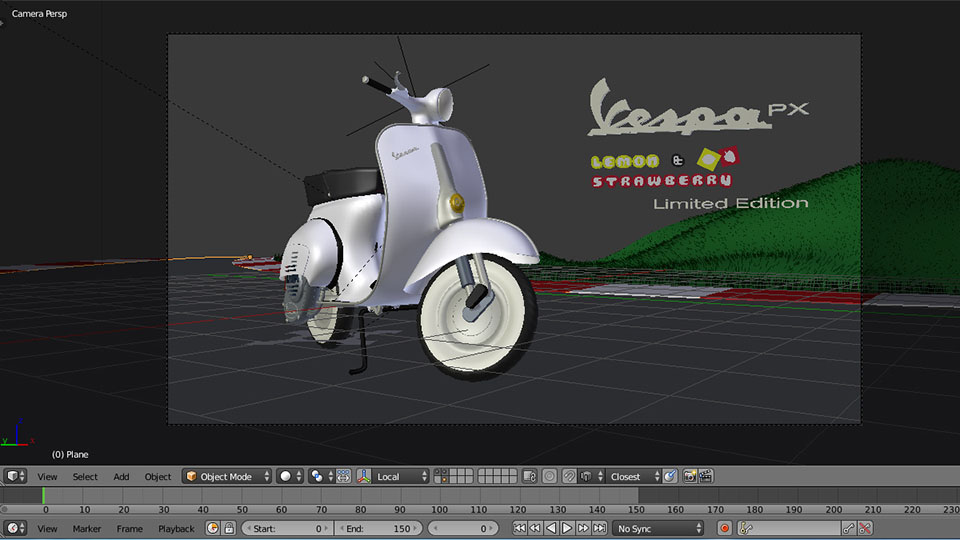Click the Start frame field
This screenshot has width=960, height=540.
click(287, 528)
